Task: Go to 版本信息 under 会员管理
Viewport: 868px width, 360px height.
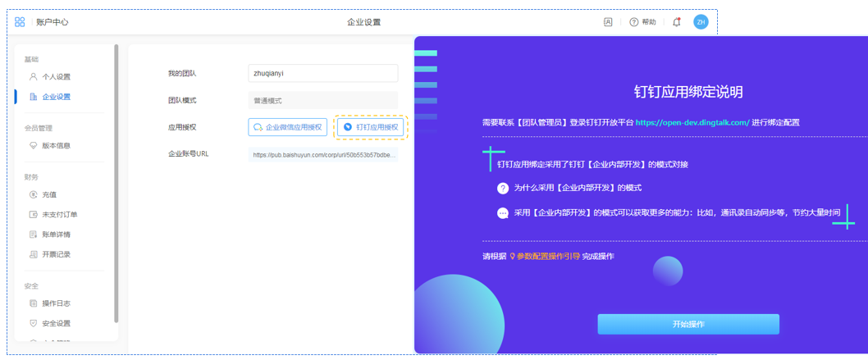Action: [x=56, y=146]
